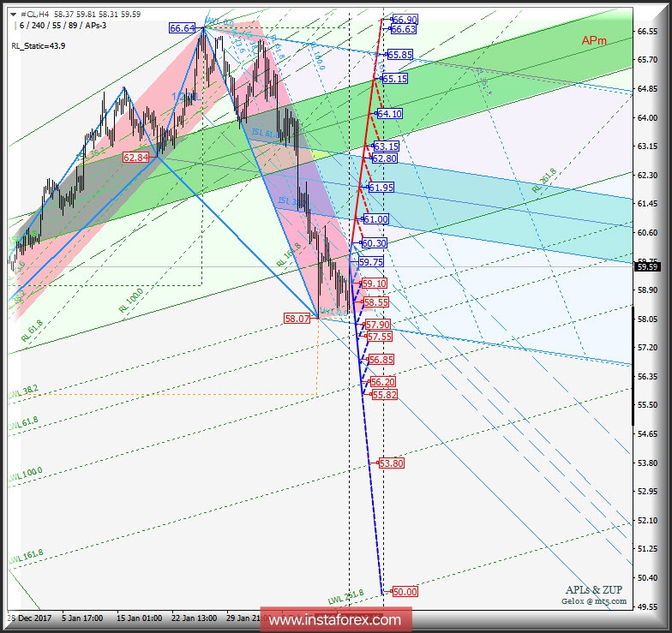Image resolution: width=672 pixels, height=633 pixels.
Task: Click the 66.90 target level label
Action: coord(405,19)
